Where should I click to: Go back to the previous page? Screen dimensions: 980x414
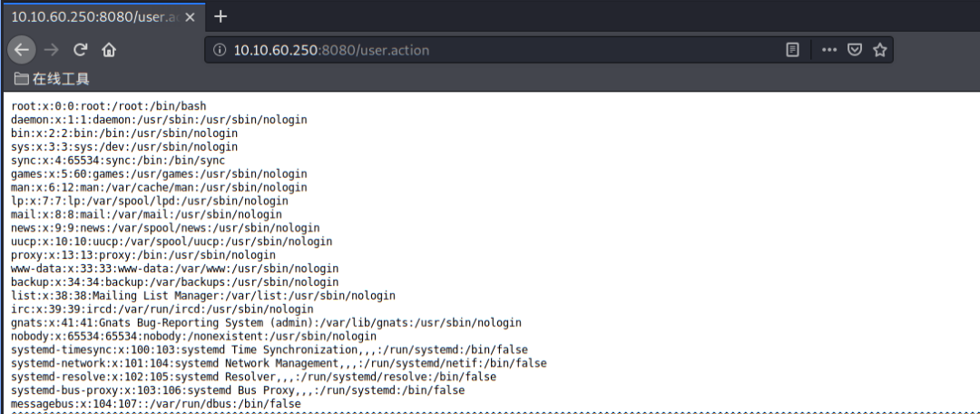click(21, 50)
